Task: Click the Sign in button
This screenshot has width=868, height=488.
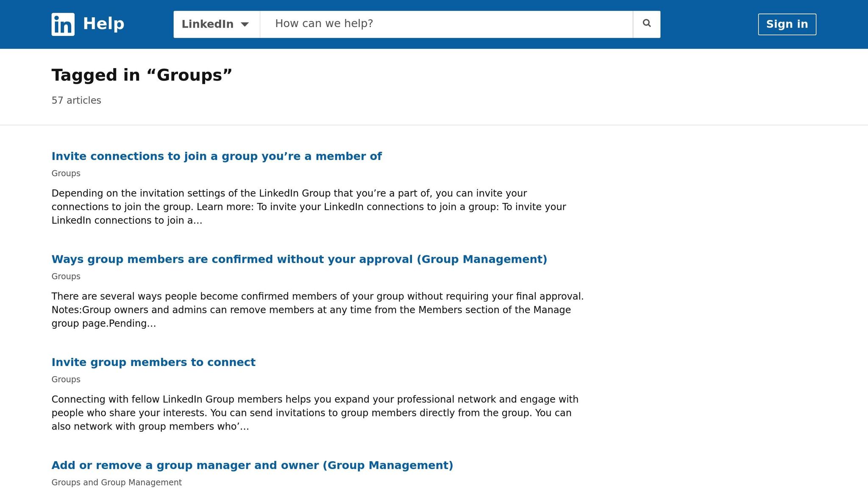Action: click(787, 24)
